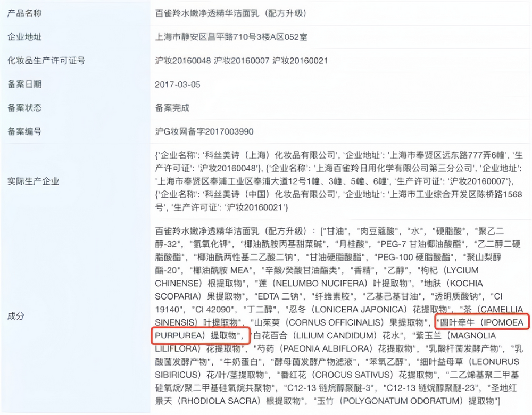Click the 企业地址 label

pyautogui.click(x=24, y=37)
